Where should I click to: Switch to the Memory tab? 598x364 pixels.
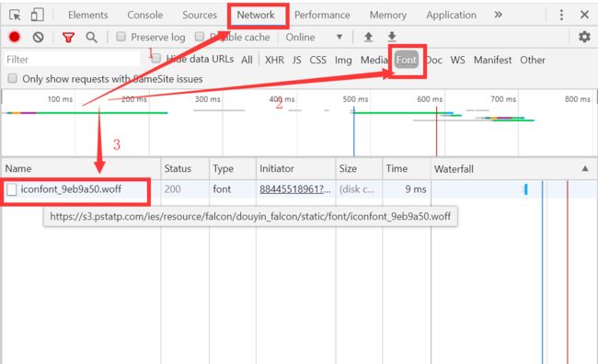click(388, 15)
